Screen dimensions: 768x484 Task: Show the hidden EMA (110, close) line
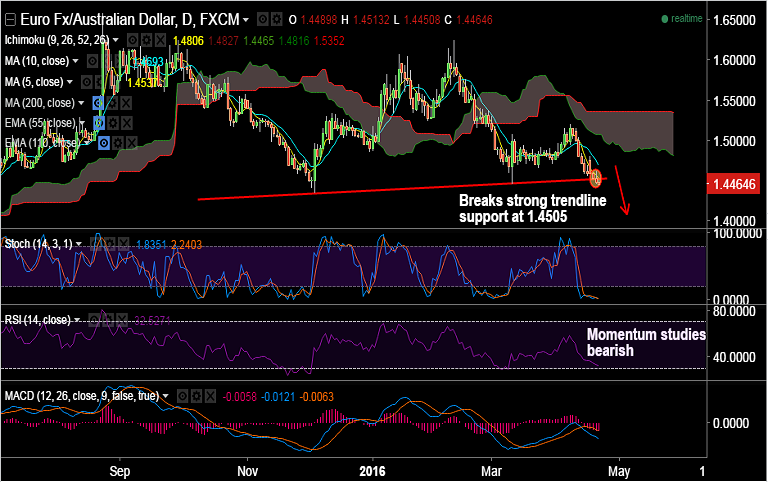point(104,144)
